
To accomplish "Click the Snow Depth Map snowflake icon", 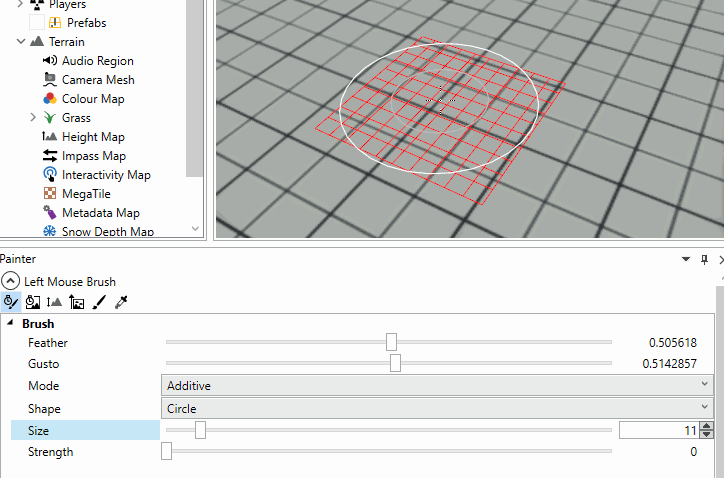I will point(50,231).
